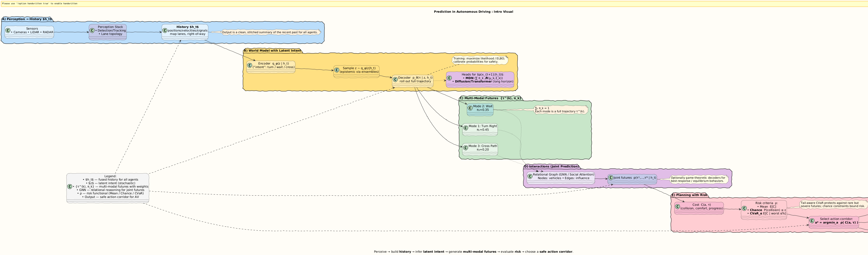Viewport: 868px width, 255px height.
Task: Select the C) Multi-Modal Futures package label
Action: [x=490, y=98]
